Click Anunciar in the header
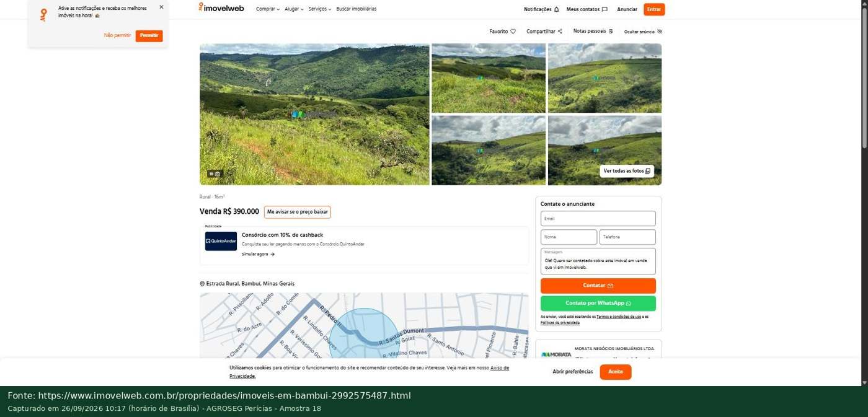The width and height of the screenshot is (868, 417). coord(627,9)
